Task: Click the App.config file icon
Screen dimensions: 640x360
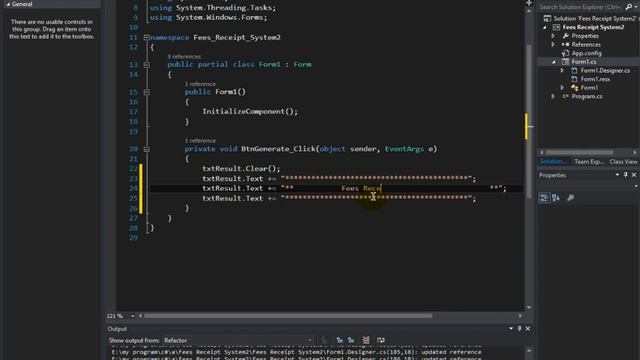Action: tap(565, 53)
